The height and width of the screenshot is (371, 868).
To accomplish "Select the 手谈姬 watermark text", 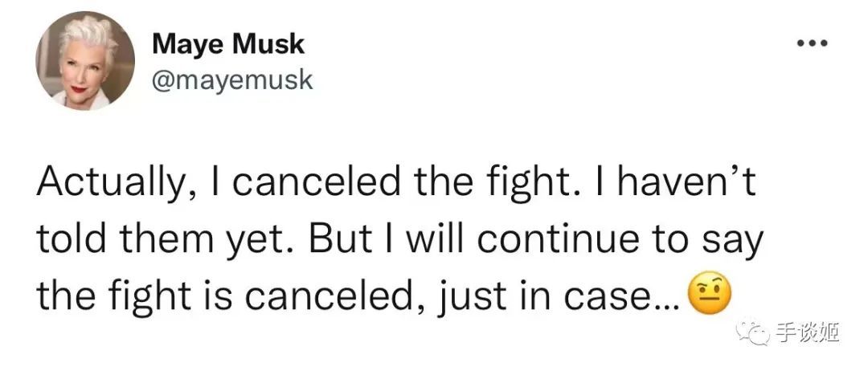I will [807, 333].
